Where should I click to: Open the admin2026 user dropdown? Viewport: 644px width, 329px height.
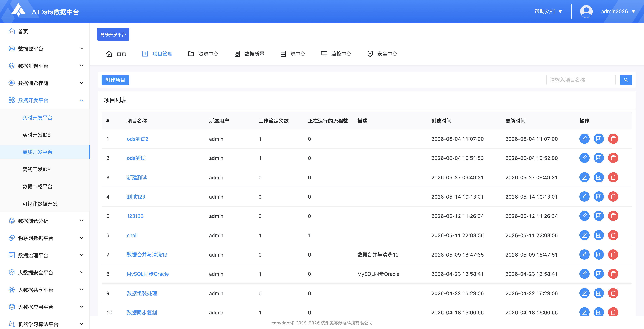[618, 11]
